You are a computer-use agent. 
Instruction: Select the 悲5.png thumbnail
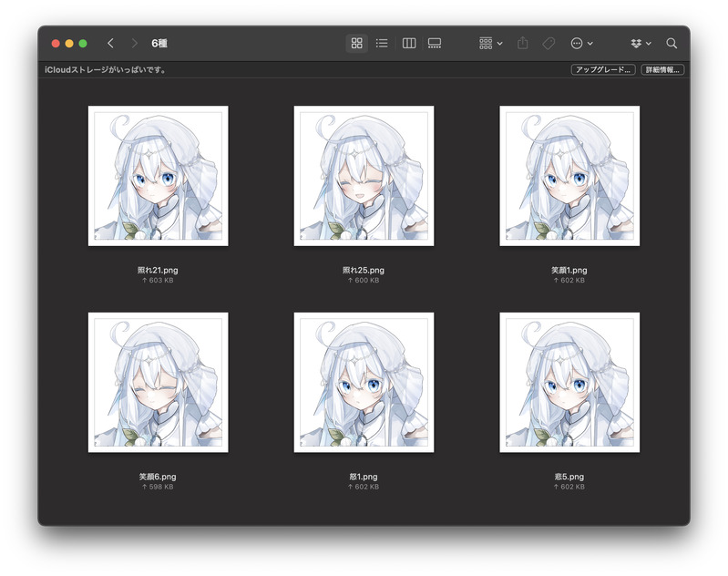[569, 382]
